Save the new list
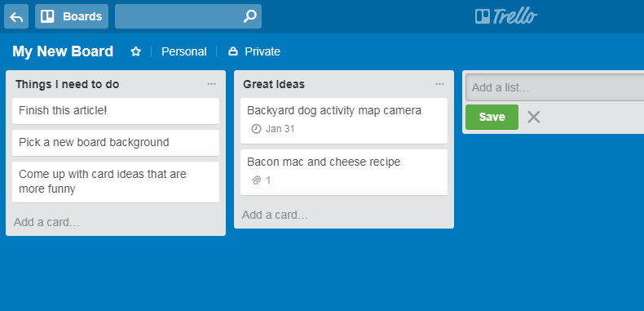The image size is (644, 311). click(x=492, y=117)
